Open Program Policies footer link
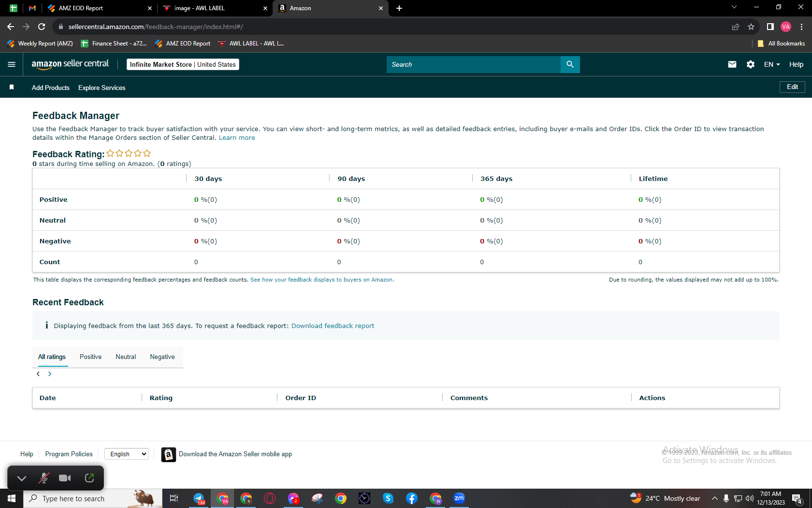The image size is (812, 508). tap(69, 454)
